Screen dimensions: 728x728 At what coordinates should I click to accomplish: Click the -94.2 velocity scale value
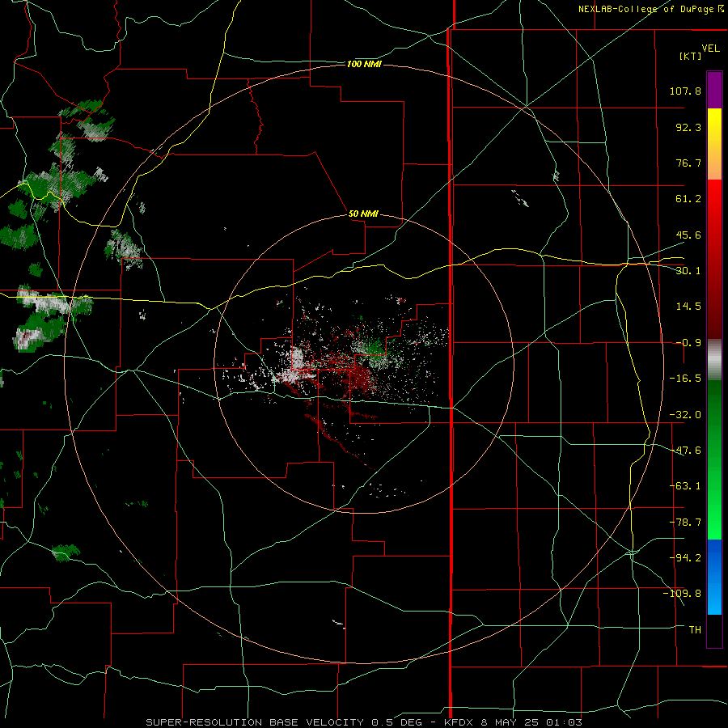click(685, 557)
